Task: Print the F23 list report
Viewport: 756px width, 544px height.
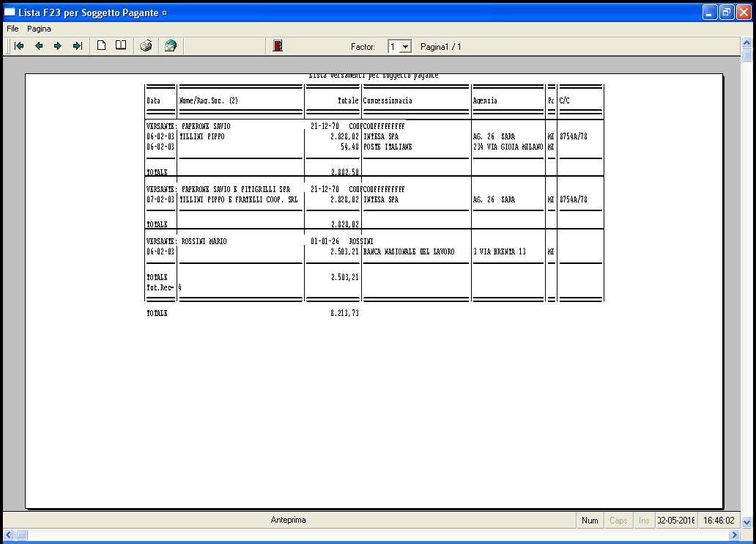Action: (147, 46)
